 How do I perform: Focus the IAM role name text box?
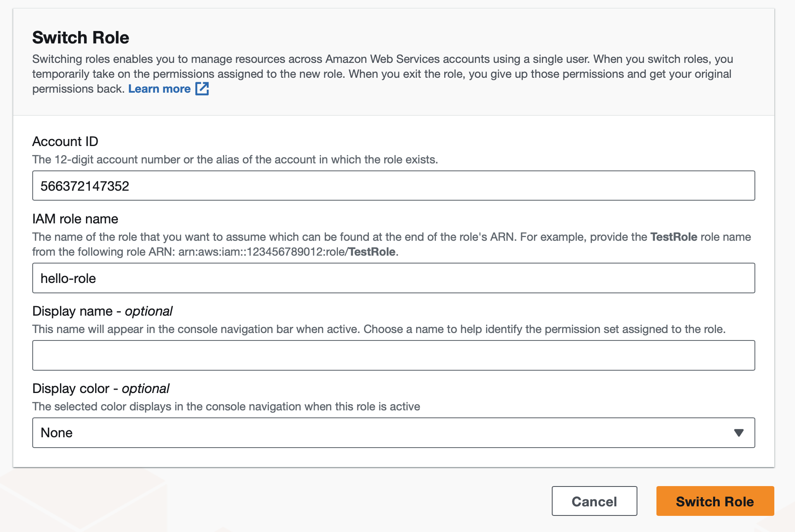pyautogui.click(x=393, y=278)
